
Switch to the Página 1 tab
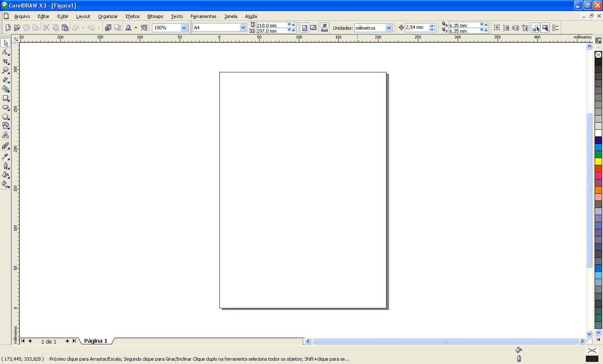(x=95, y=341)
